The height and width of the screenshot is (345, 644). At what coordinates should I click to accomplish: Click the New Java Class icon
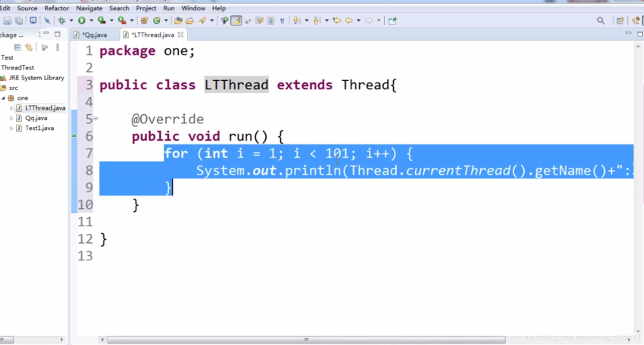coord(157,21)
